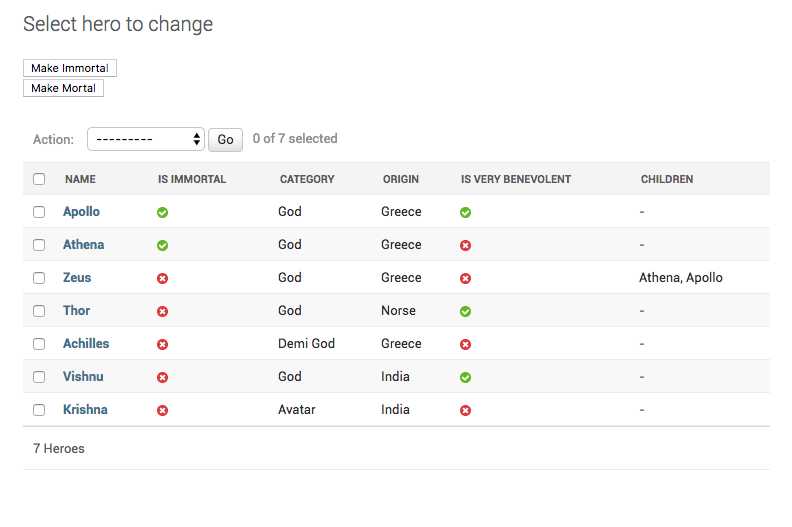Viewport: 792px width, 527px height.
Task: Click Achilles' red Is Immortal cross icon
Action: [162, 345]
